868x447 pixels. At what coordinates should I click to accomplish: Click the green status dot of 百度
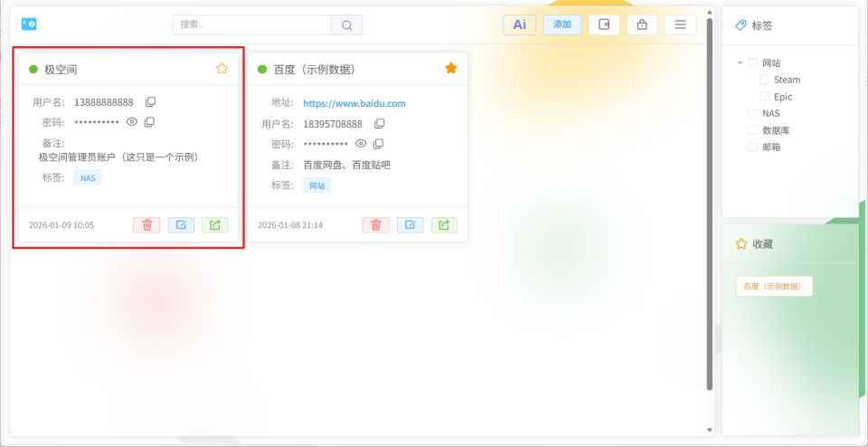pyautogui.click(x=262, y=70)
